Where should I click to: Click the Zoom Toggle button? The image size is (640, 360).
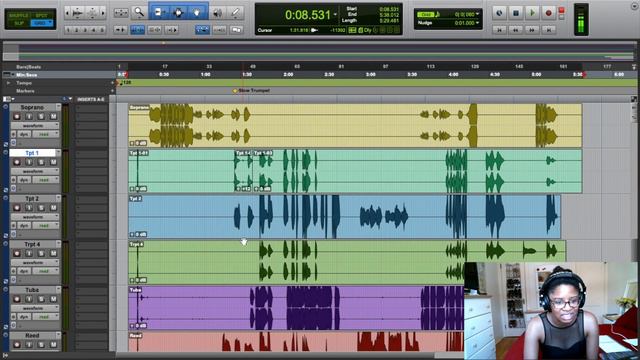[121, 13]
